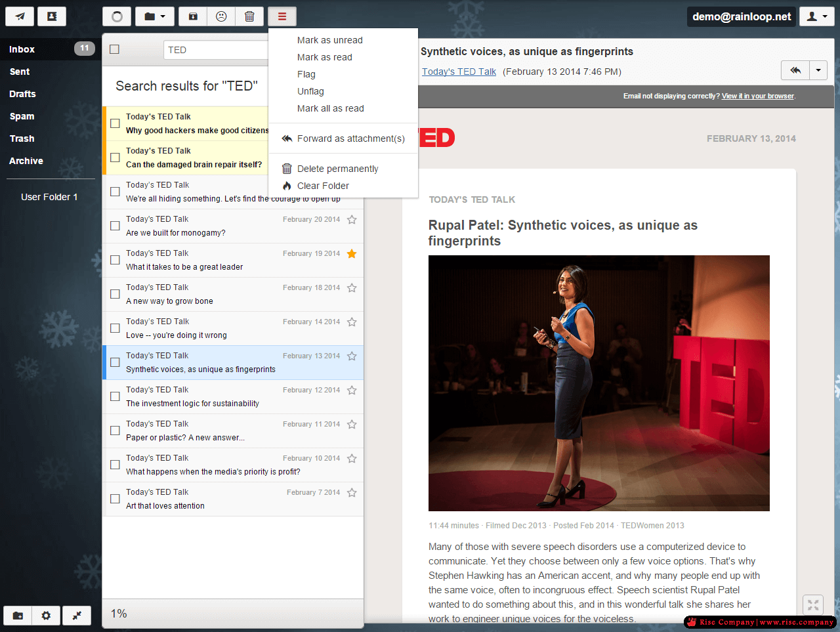This screenshot has height=632, width=840.
Task: Open 'User Folder 1' in sidebar
Action: (x=51, y=197)
